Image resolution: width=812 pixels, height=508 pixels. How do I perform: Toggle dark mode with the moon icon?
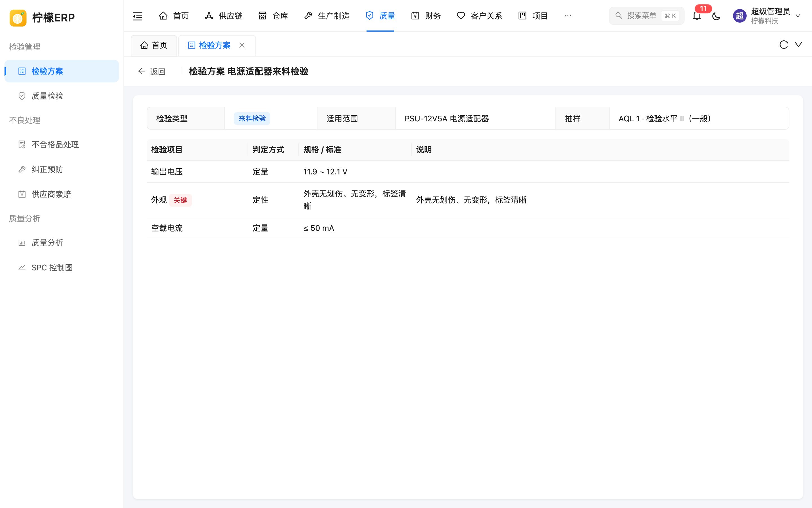pos(716,16)
